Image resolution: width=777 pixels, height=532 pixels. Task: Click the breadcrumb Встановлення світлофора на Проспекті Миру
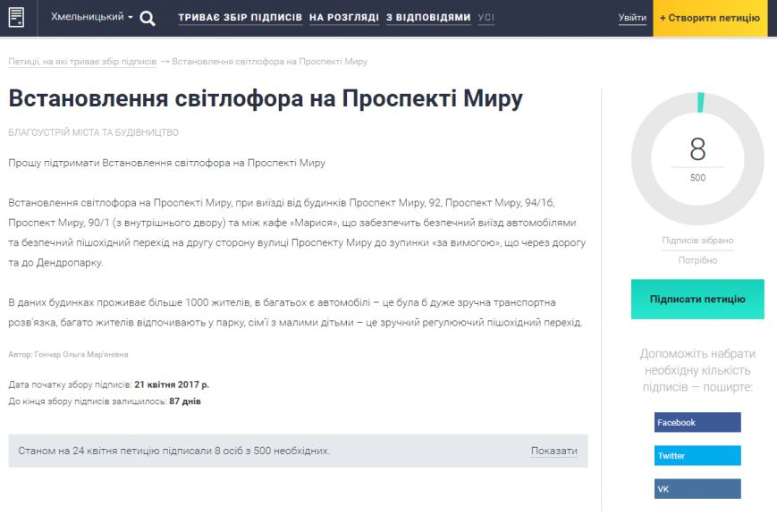[269, 62]
